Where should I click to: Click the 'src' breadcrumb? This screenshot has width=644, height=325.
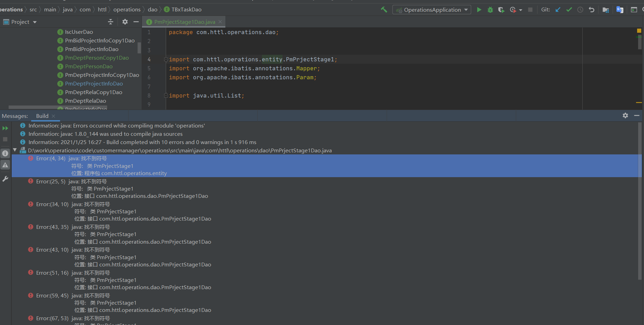33,10
